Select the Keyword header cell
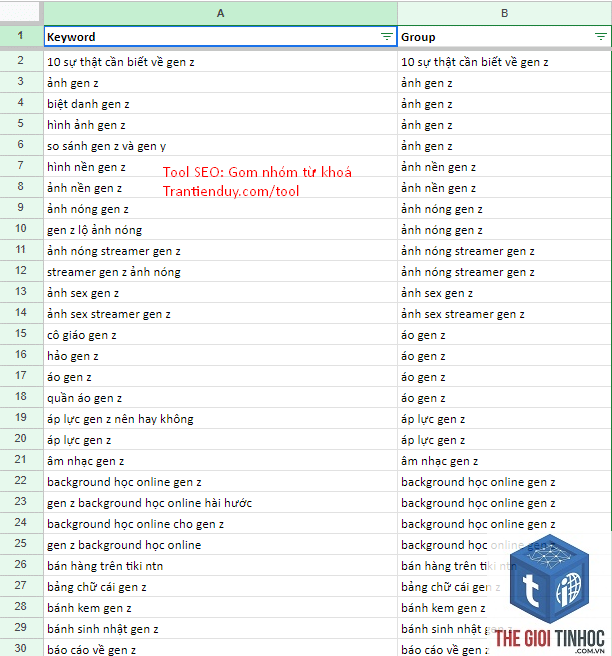 [x=220, y=37]
